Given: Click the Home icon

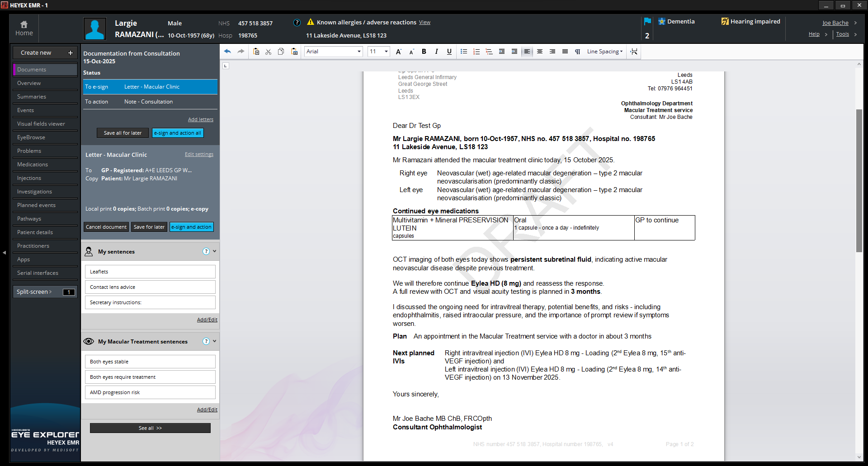Looking at the screenshot, I should pos(24,28).
